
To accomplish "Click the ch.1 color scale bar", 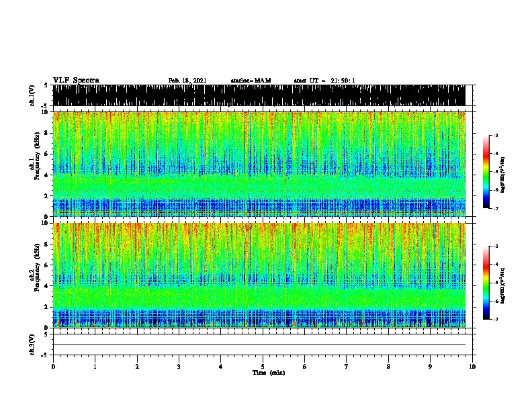I will coord(486,172).
